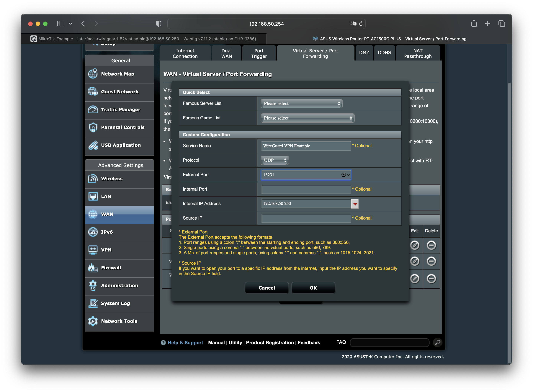533x392 pixels.
Task: Click the first row's edit pencil icon
Action: 415,245
